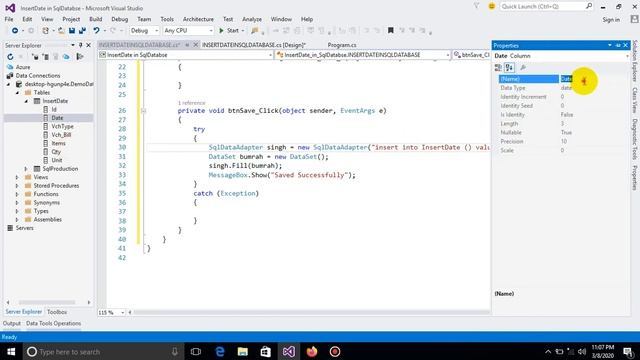
Task: Click the Find in Files toolbar icon
Action: (255, 31)
